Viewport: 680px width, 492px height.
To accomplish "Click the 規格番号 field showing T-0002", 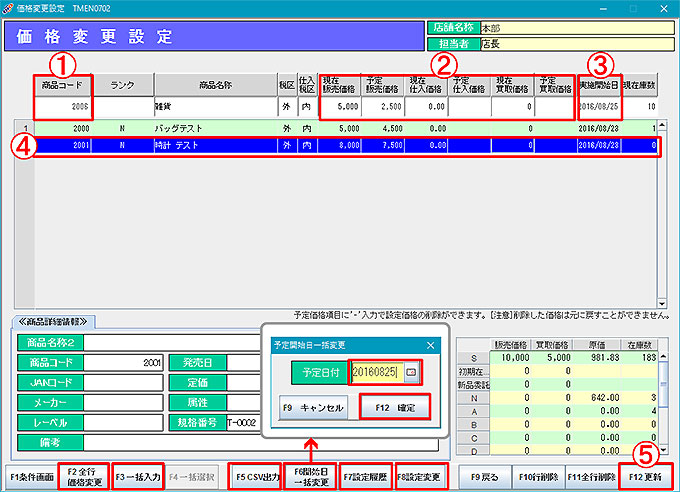I will [243, 423].
